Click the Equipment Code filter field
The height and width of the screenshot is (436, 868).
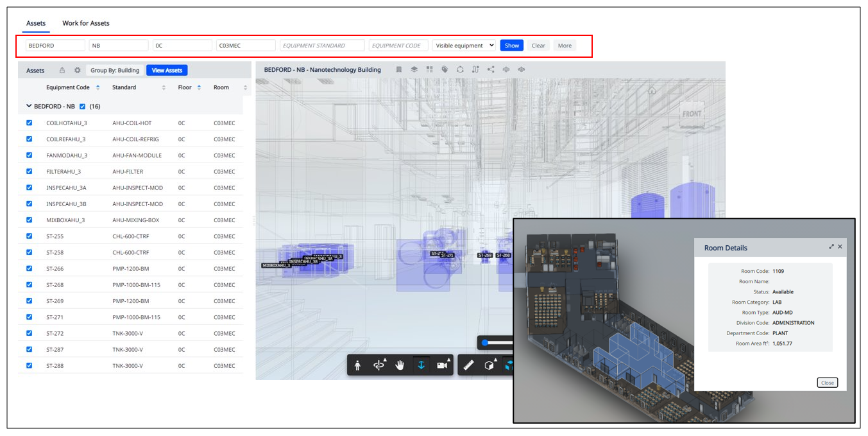point(398,46)
